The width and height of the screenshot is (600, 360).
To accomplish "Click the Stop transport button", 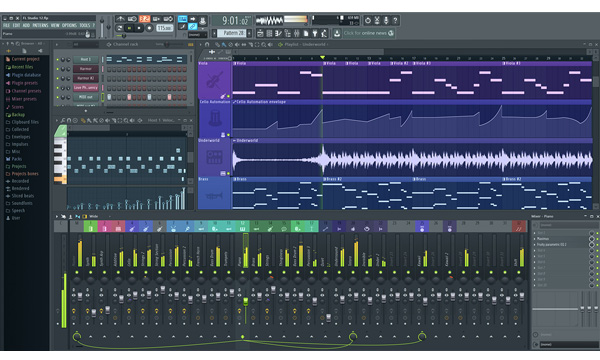I will (139, 28).
